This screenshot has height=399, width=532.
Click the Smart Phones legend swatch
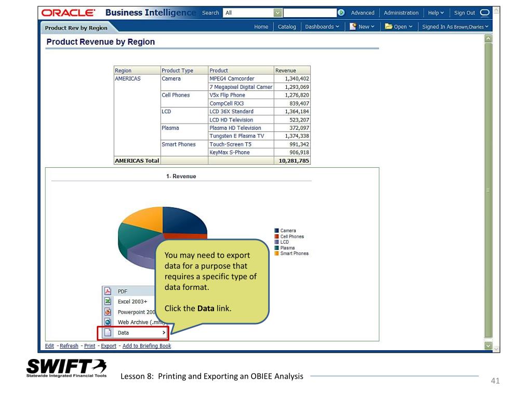[x=276, y=253]
